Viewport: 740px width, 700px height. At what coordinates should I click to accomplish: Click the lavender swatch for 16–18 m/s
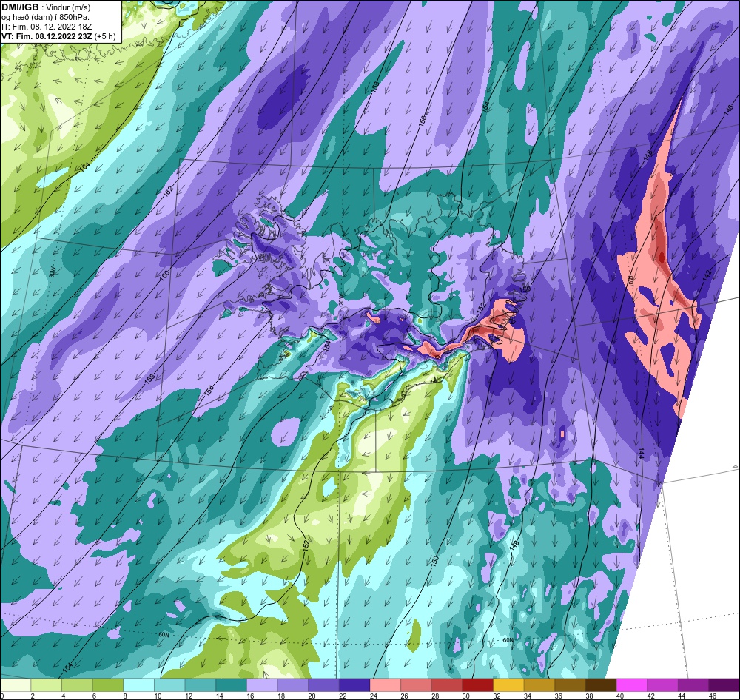pyautogui.click(x=262, y=684)
